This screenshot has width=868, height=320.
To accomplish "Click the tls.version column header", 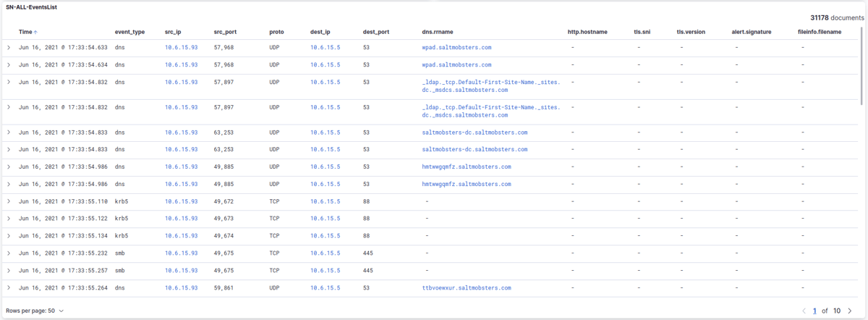I will [x=691, y=32].
